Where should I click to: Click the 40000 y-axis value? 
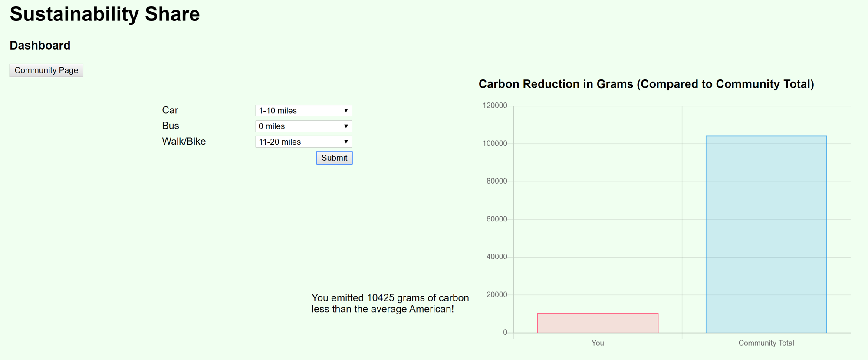tap(496, 257)
